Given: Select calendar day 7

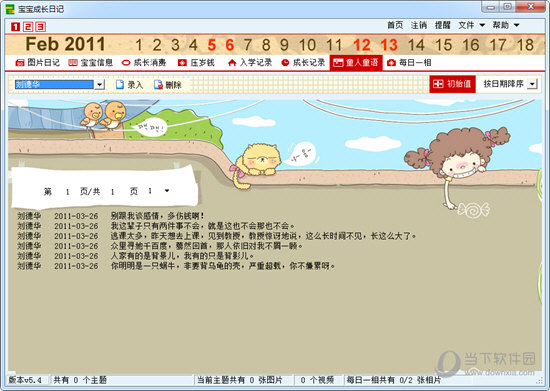Looking at the screenshot, I should [248, 45].
